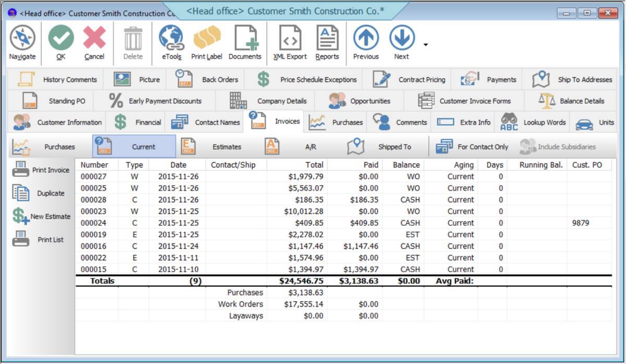The height and width of the screenshot is (364, 626).
Task: Select the XML Export icon
Action: tap(290, 41)
